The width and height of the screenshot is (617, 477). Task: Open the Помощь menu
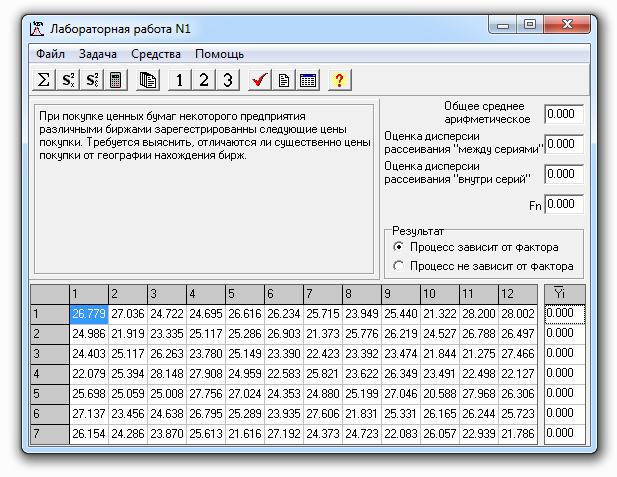click(x=220, y=54)
